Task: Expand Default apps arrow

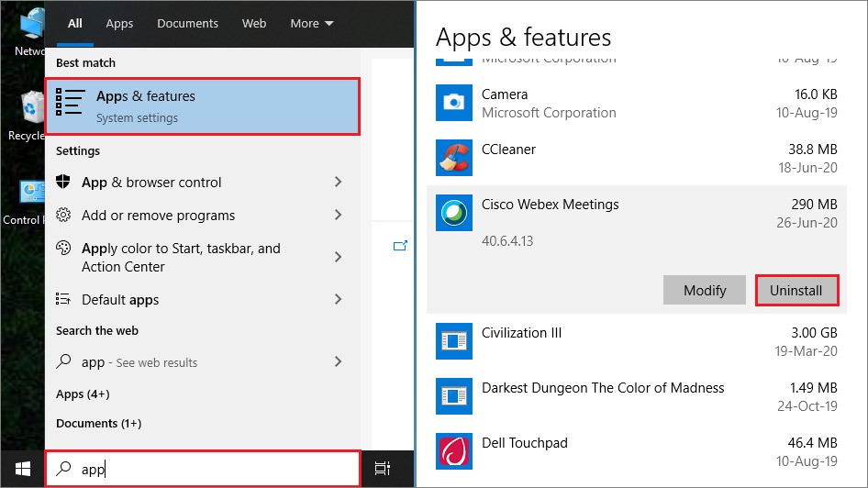Action: (x=339, y=299)
